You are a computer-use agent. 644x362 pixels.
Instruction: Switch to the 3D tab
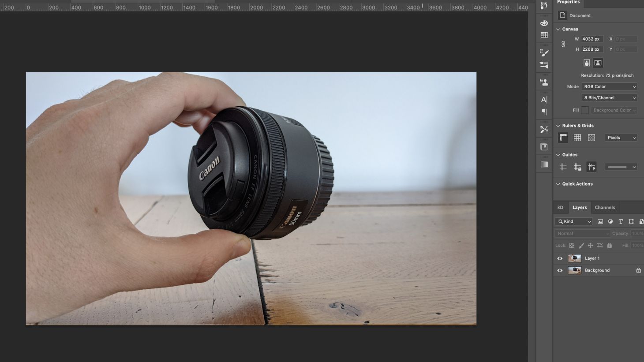[x=560, y=207]
